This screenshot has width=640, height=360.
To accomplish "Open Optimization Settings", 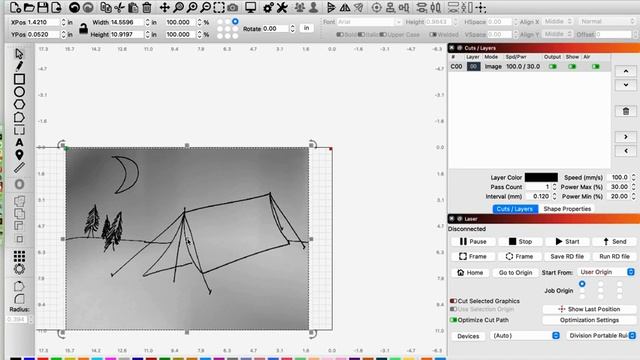I will [x=589, y=320].
